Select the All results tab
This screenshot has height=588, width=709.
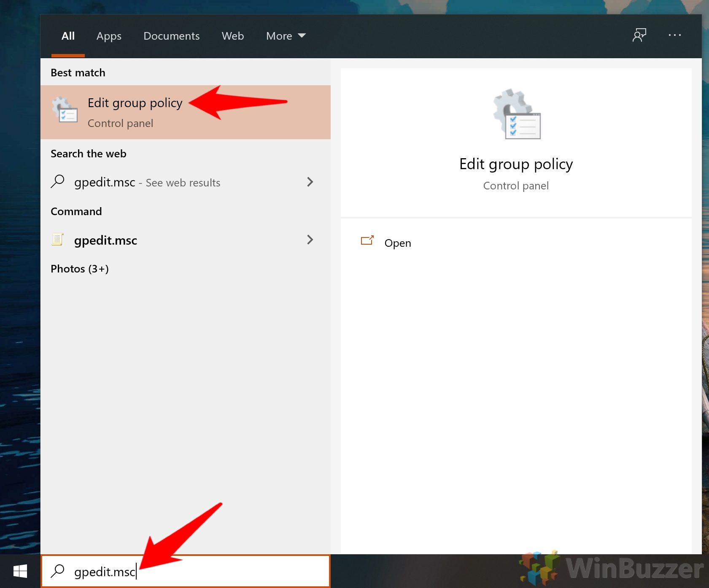[68, 36]
